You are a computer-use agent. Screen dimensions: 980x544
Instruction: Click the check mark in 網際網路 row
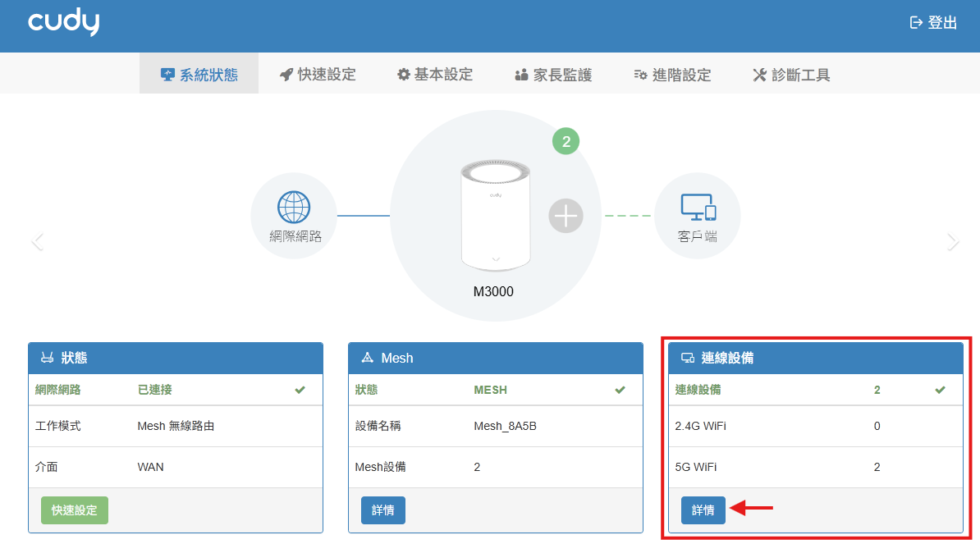[300, 390]
